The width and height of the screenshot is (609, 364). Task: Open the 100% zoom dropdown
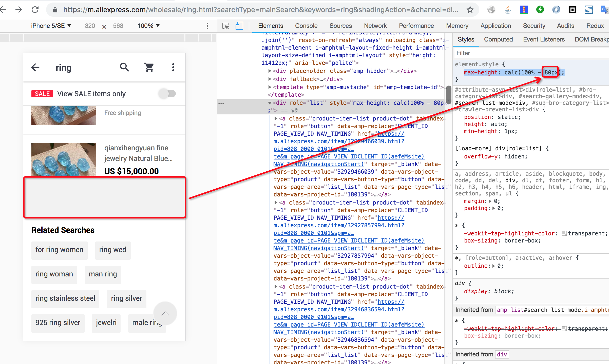(x=148, y=26)
